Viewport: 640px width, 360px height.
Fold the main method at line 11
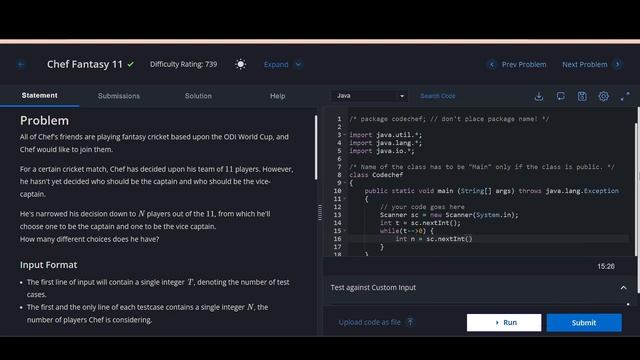[x=344, y=199]
